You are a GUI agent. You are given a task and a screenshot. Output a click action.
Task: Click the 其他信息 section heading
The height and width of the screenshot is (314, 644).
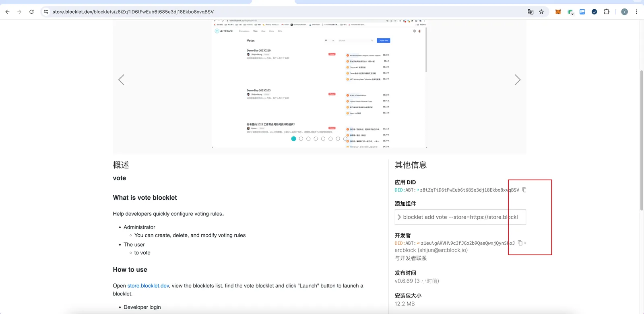click(x=411, y=165)
